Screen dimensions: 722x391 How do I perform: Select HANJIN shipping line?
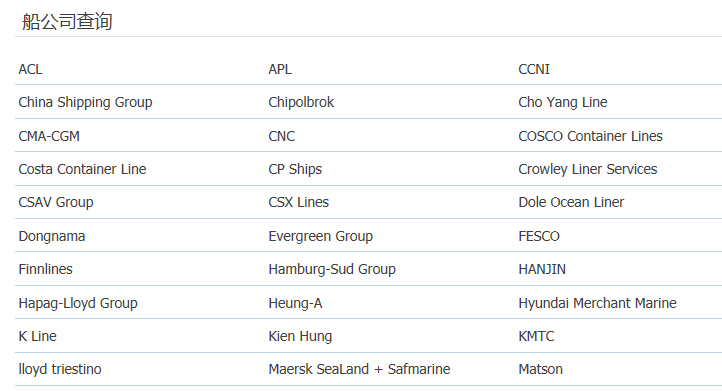click(542, 269)
